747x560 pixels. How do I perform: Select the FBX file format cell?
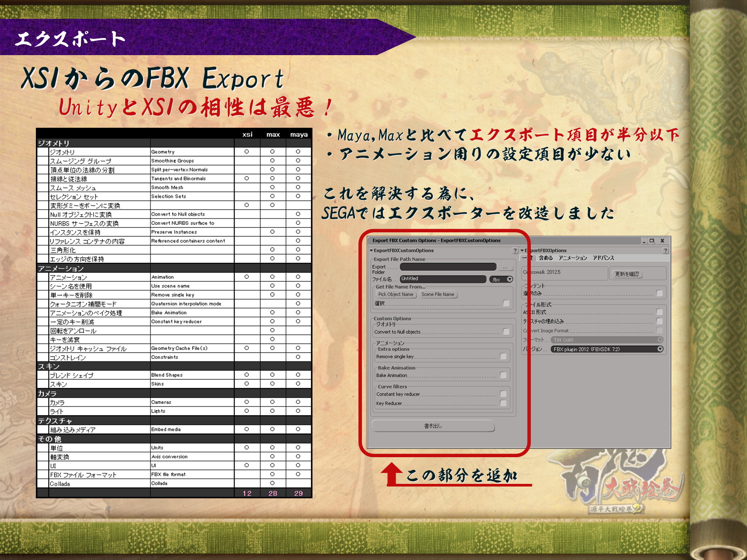coord(192,474)
